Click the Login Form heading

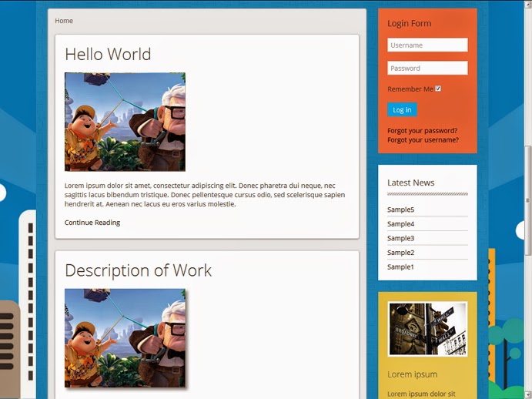coord(409,23)
